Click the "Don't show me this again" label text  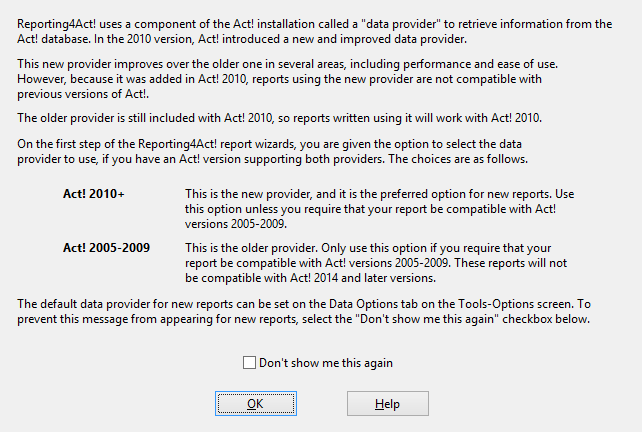coord(326,363)
